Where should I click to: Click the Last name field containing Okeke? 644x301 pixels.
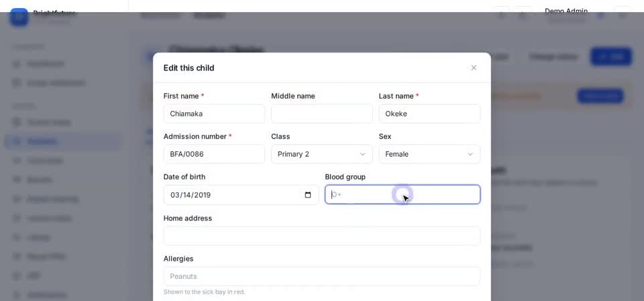tap(429, 114)
